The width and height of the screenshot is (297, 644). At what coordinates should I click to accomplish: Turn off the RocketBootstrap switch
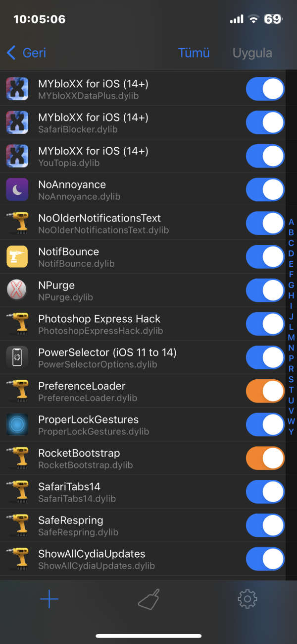(x=265, y=458)
